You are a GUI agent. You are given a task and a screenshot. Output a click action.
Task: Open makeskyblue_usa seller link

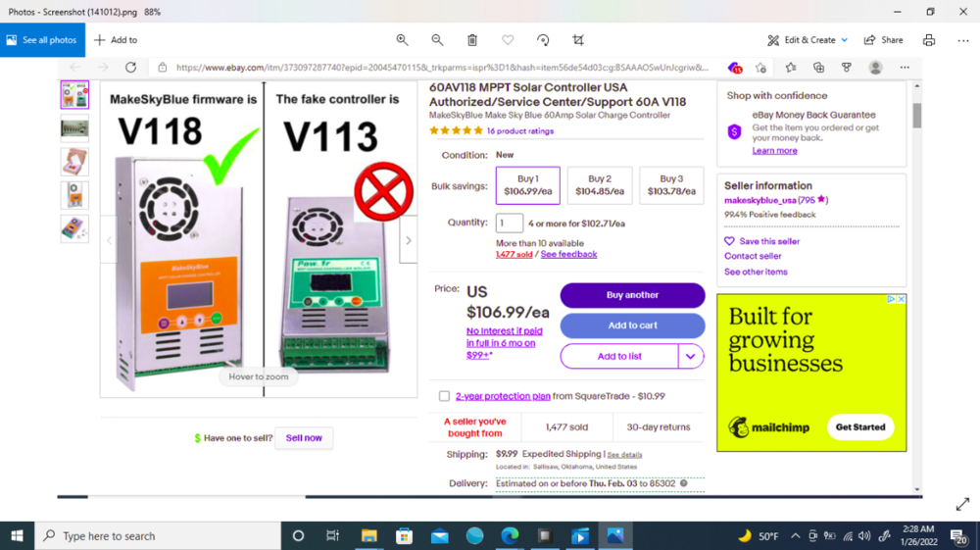pos(760,201)
